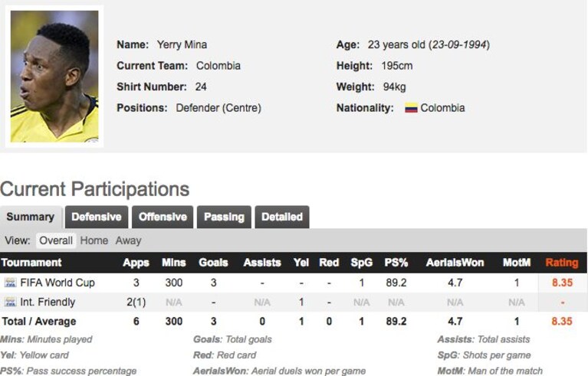The image size is (588, 376).
Task: Sort by AerialsWon column header
Action: point(455,263)
